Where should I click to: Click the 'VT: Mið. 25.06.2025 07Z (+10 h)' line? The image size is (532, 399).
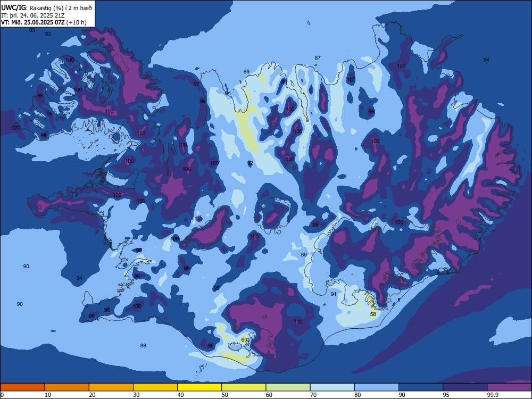[x=44, y=22]
